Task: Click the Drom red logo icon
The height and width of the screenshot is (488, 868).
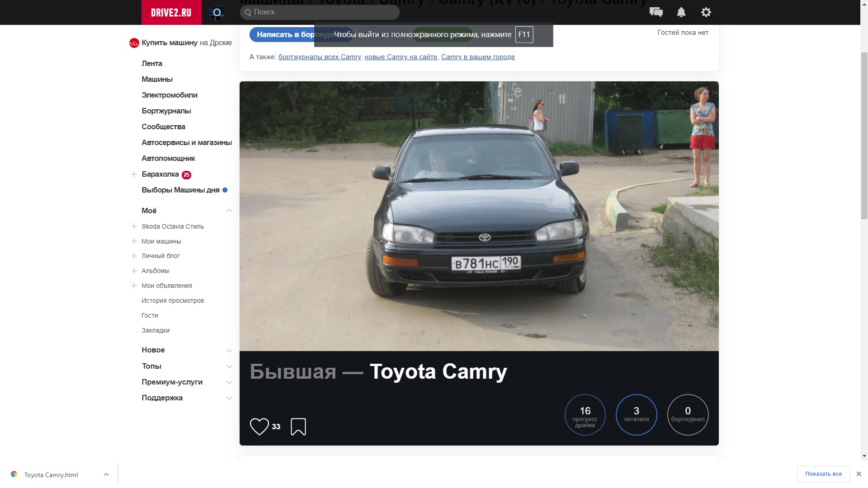Action: (x=134, y=43)
